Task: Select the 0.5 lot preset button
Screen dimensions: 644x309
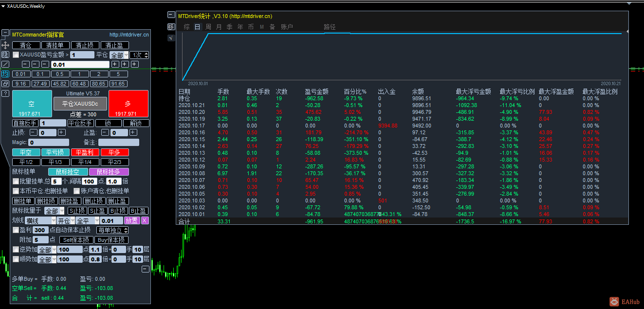Action: 59,74
